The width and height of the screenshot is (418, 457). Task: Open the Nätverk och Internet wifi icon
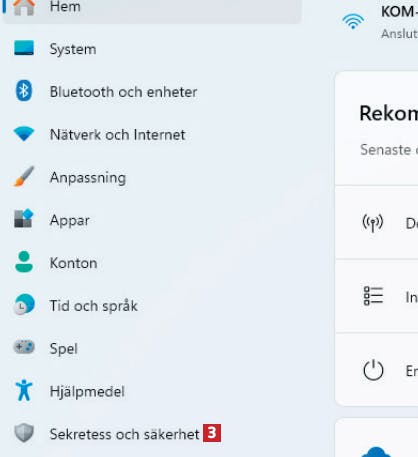point(24,134)
